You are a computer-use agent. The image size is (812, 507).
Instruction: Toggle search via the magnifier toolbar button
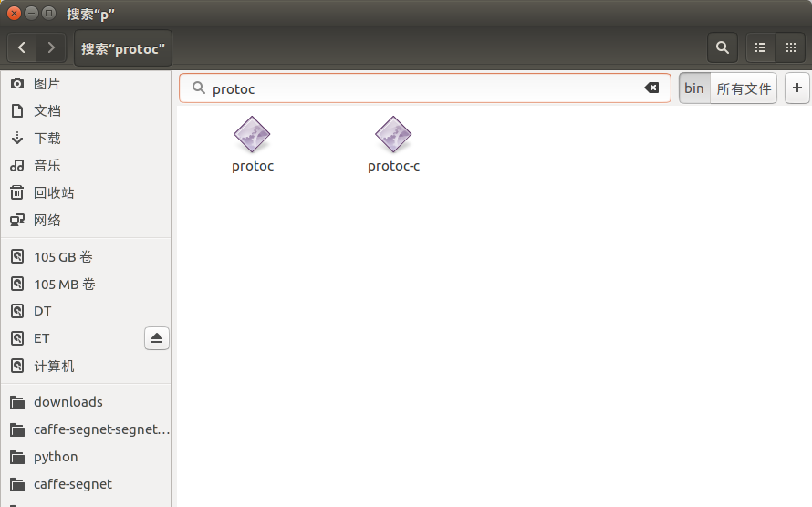(x=723, y=47)
